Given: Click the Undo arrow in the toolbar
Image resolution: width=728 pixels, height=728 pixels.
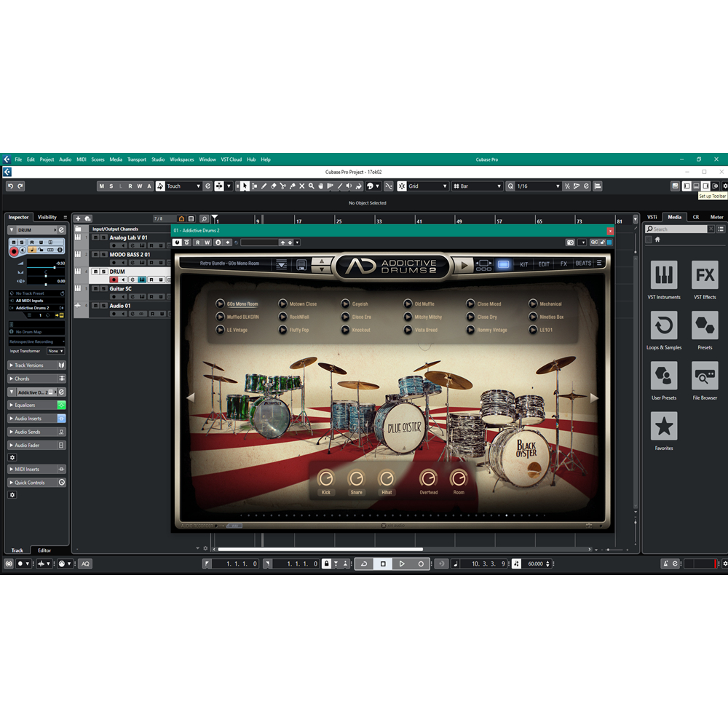Looking at the screenshot, I should coord(10,186).
